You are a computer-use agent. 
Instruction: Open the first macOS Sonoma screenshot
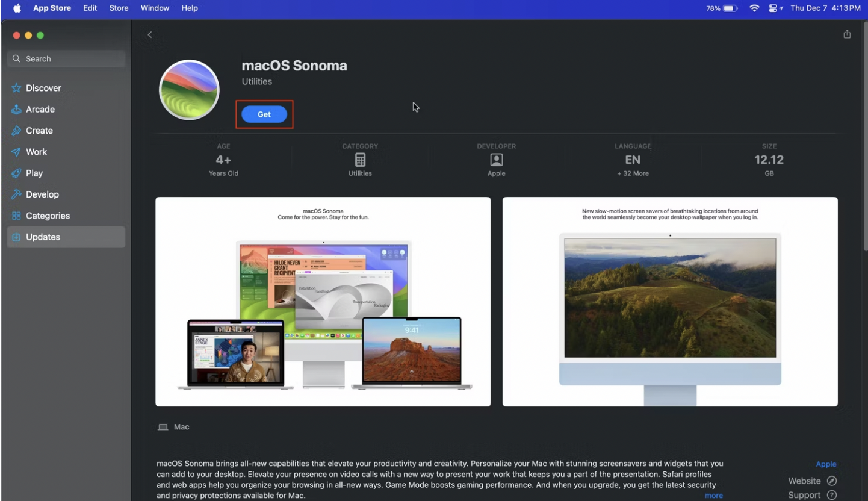coord(323,302)
